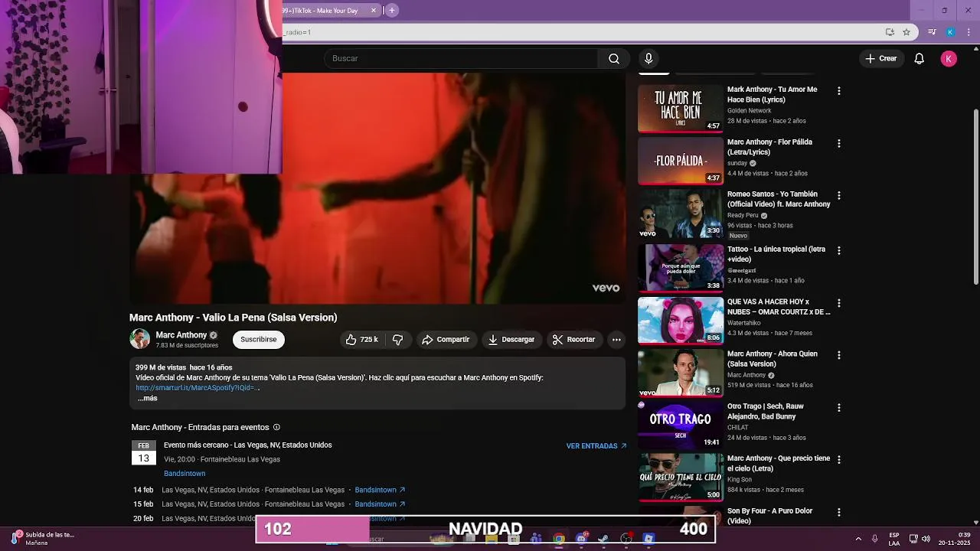Click Golden Network channel name
This screenshot has height=551, width=980.
(750, 111)
